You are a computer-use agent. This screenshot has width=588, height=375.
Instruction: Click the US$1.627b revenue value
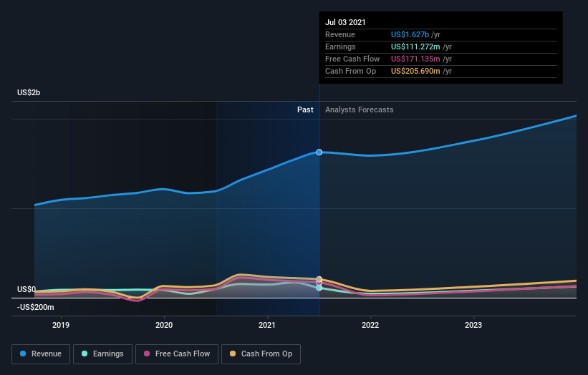click(x=410, y=34)
